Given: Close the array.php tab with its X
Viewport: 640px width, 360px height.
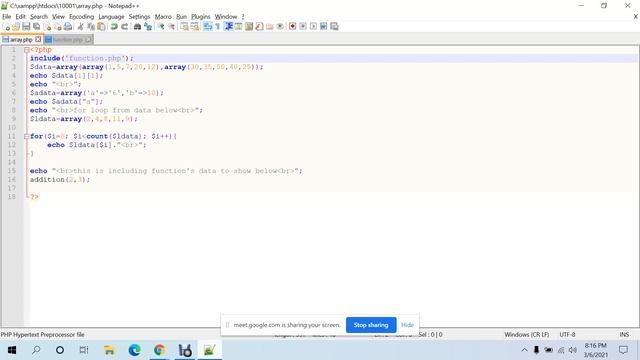Looking at the screenshot, I should [x=38, y=40].
